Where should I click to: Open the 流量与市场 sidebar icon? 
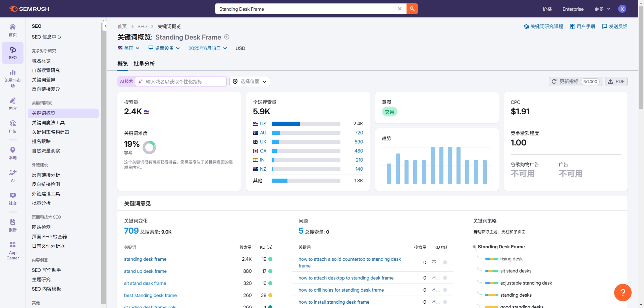(x=13, y=78)
